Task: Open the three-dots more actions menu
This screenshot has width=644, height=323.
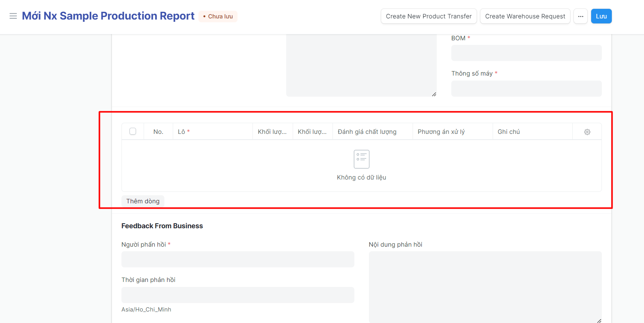Action: (580, 16)
